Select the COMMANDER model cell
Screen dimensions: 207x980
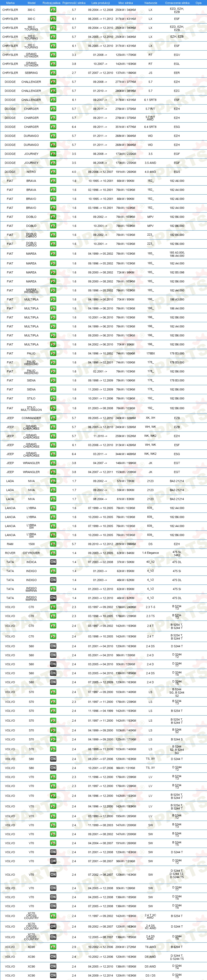coord(31,418)
